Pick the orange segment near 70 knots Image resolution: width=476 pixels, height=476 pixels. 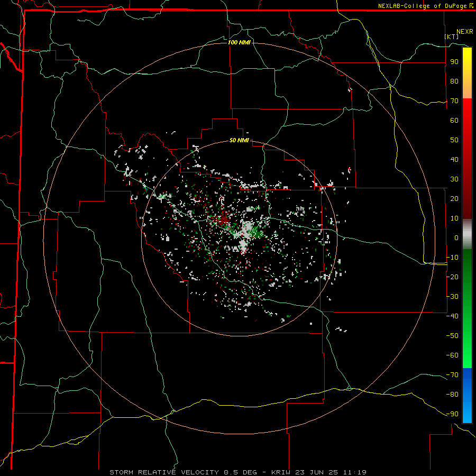(467, 90)
